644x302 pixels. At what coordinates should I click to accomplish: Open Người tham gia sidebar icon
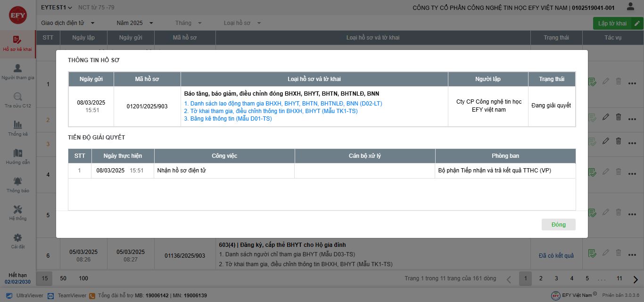pos(18,69)
